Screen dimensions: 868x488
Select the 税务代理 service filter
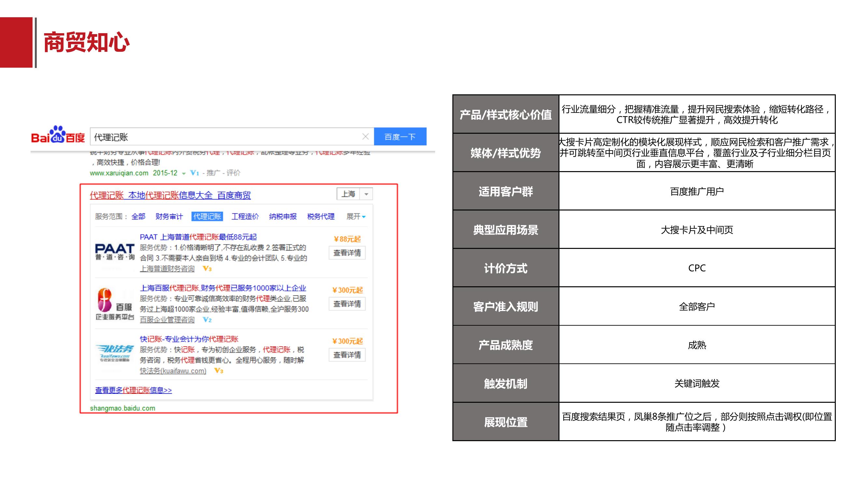click(x=321, y=217)
